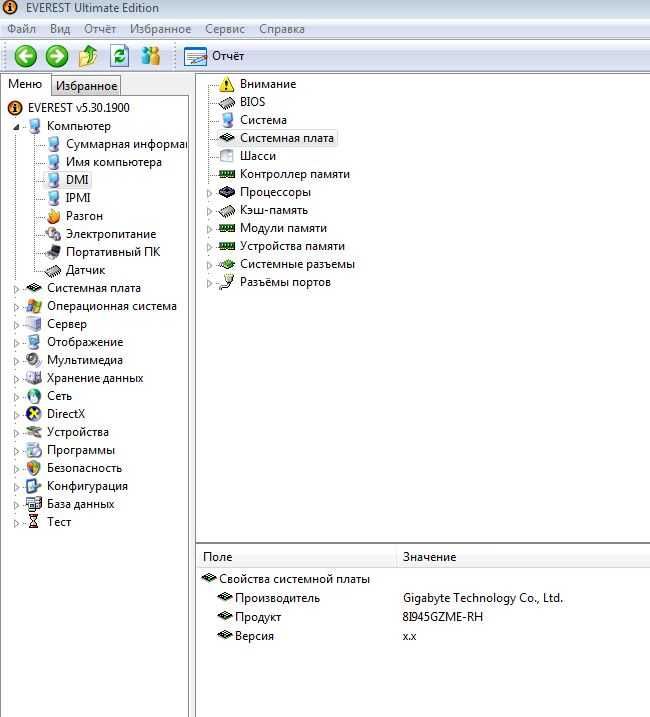The image size is (650, 717).
Task: Click the Значение column header
Action: click(x=523, y=557)
